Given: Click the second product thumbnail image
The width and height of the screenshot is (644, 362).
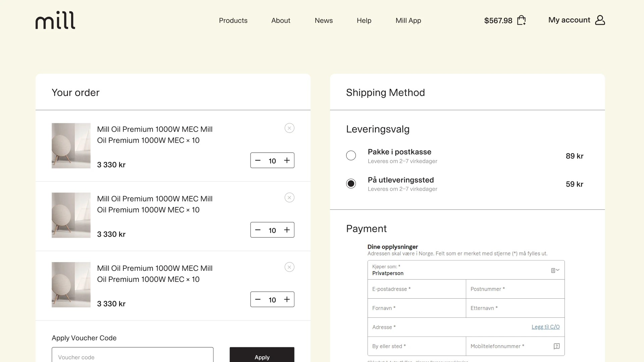Looking at the screenshot, I should pos(71,215).
